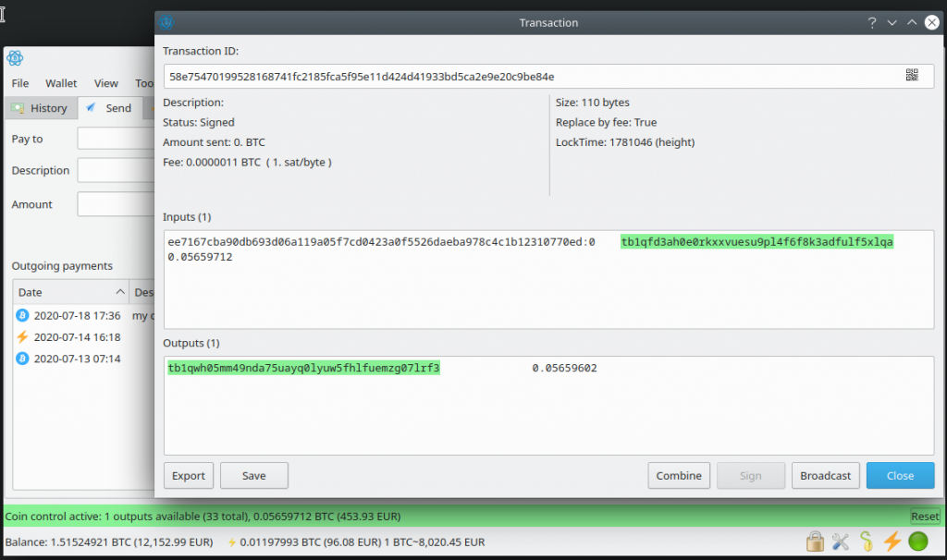Maximize Transaction window with up chevron

pyautogui.click(x=911, y=23)
